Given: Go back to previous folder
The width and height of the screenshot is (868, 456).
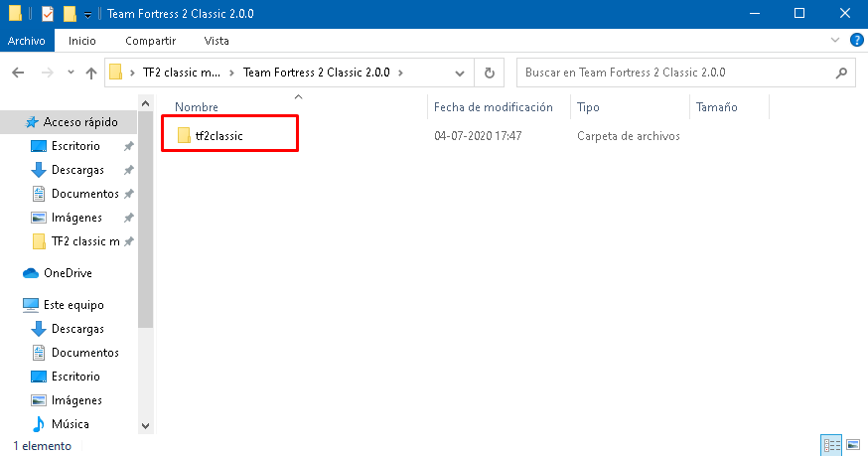Looking at the screenshot, I should [x=18, y=73].
